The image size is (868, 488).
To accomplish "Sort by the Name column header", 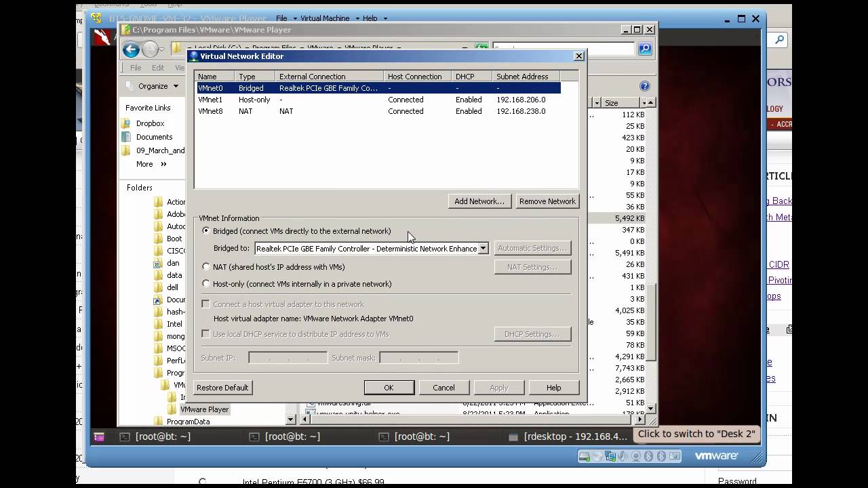I will coord(214,77).
